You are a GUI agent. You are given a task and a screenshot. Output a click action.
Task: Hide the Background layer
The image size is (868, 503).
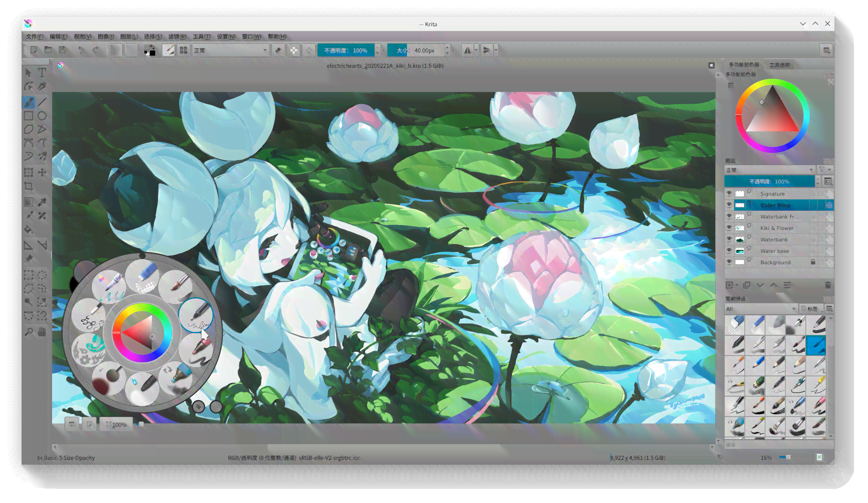729,262
